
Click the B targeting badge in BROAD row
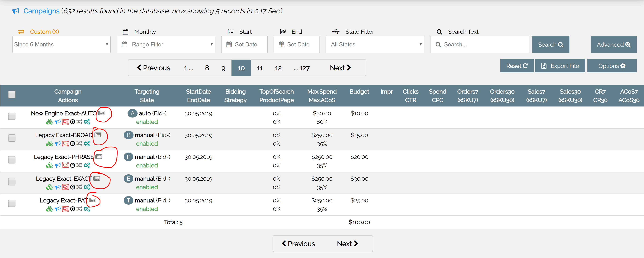tap(129, 135)
